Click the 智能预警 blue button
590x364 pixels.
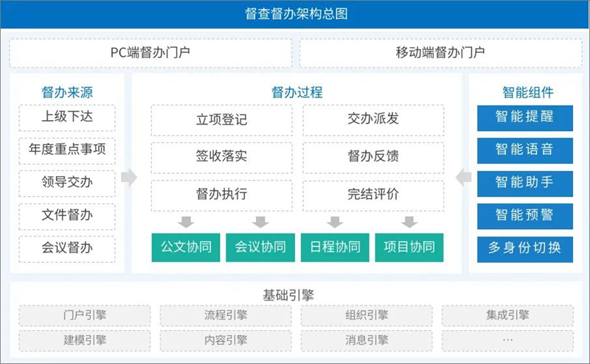pos(524,215)
